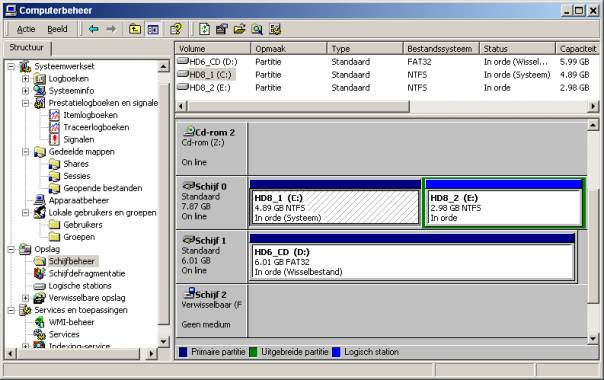Click the open folder toolbar icon
Viewport: 604px width, 380px height.
click(239, 29)
